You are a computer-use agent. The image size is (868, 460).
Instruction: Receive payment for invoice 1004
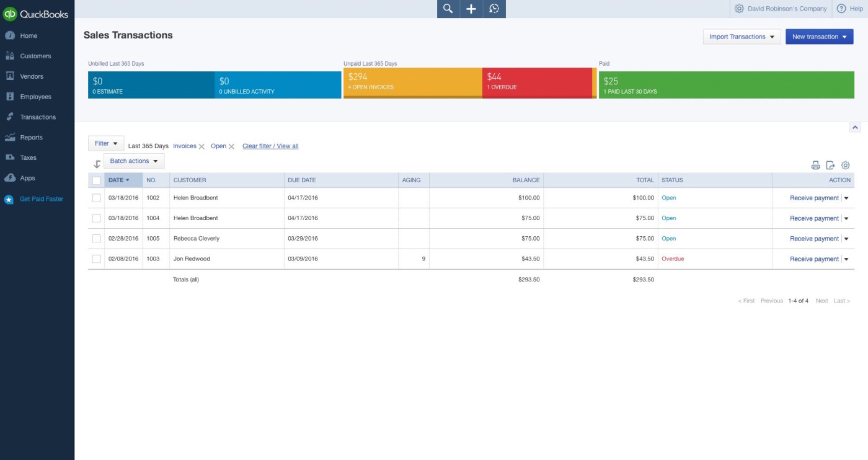pyautogui.click(x=814, y=219)
